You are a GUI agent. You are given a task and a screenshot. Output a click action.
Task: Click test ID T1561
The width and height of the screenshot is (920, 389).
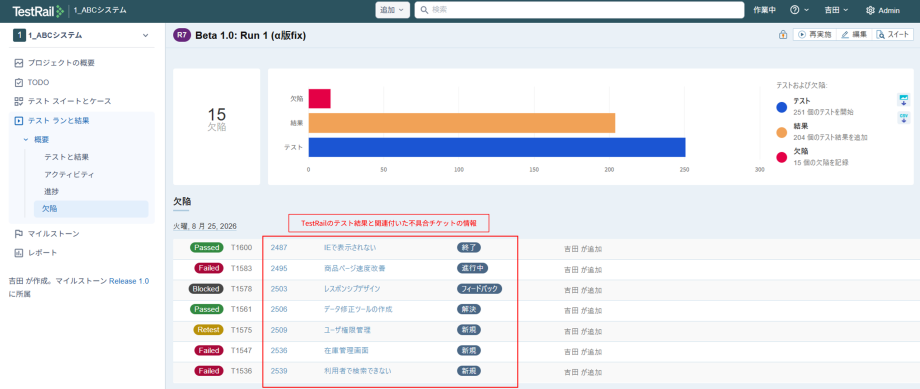point(241,309)
